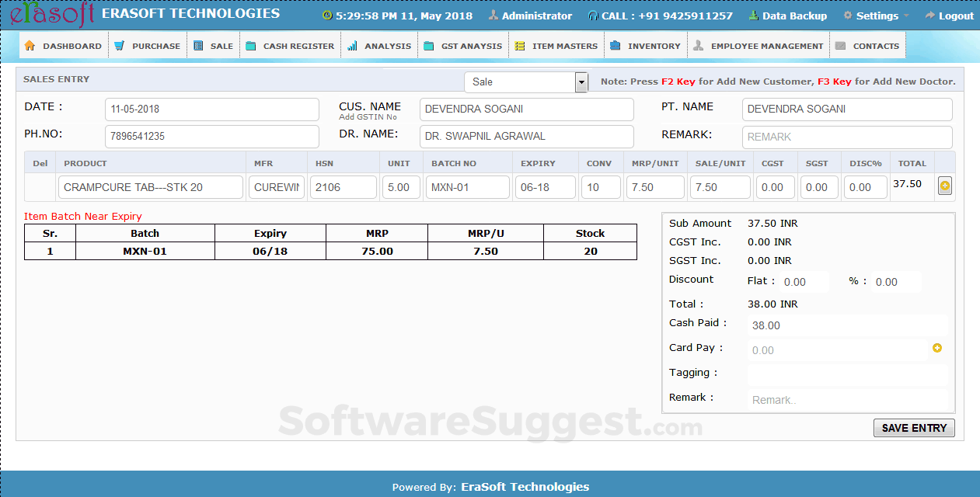Screen dimensions: 980x497
Task: Click the MFR field
Action: tap(277, 187)
